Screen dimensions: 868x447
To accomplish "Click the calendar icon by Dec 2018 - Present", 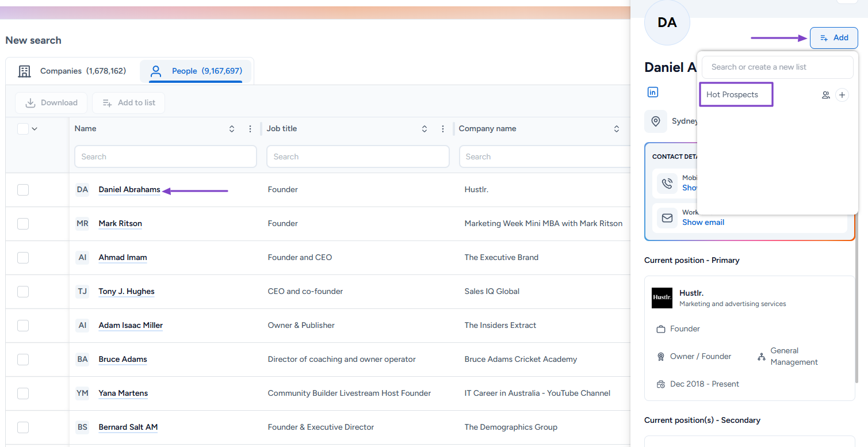I will [x=661, y=384].
